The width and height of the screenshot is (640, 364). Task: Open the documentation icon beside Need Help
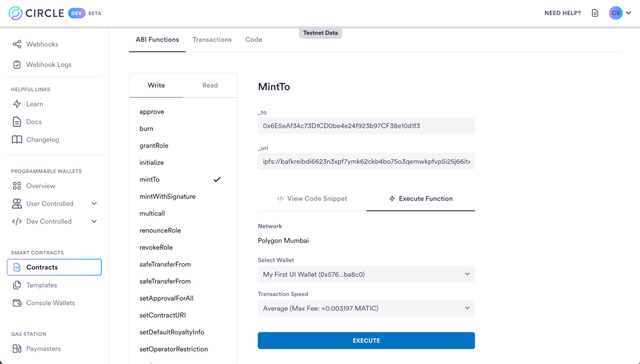pyautogui.click(x=595, y=13)
